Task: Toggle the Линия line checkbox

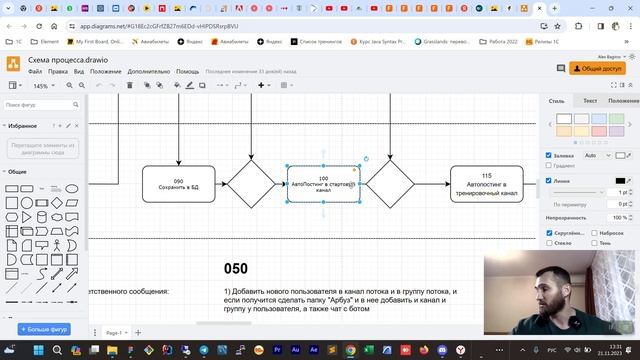Action: pos(549,180)
